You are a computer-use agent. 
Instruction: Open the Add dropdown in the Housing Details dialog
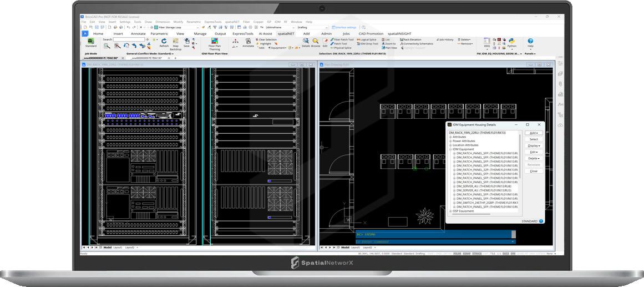[x=534, y=133]
